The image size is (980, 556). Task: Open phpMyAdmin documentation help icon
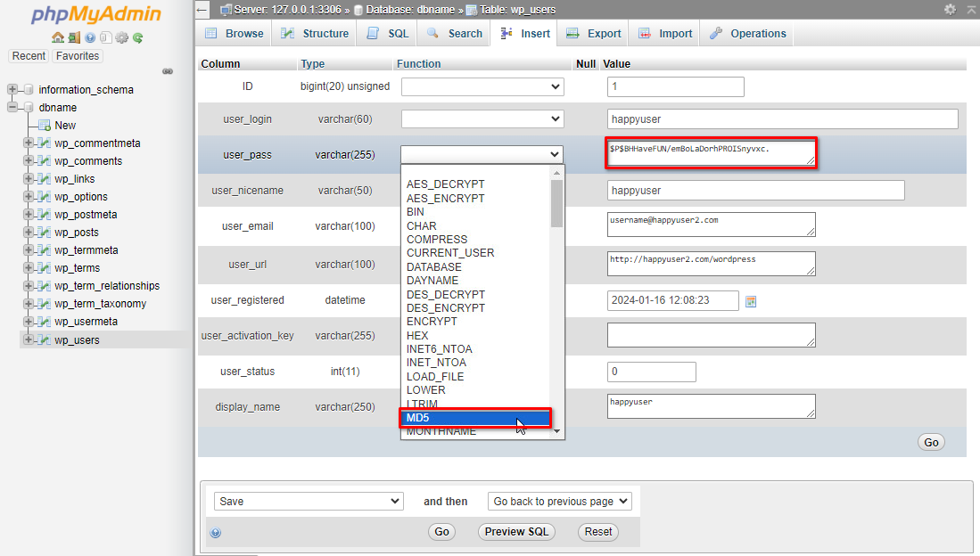tap(90, 38)
